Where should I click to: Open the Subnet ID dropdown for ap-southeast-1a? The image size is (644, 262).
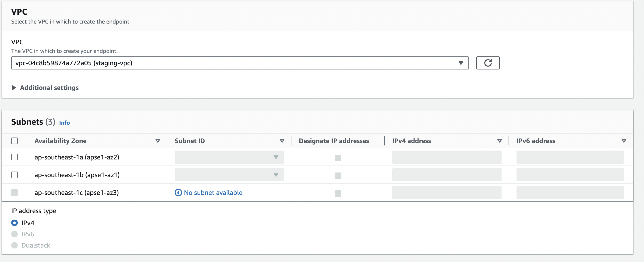[x=229, y=157]
